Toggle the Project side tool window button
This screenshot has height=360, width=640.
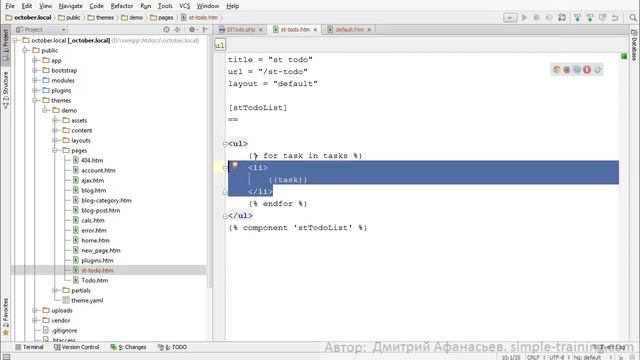5,45
